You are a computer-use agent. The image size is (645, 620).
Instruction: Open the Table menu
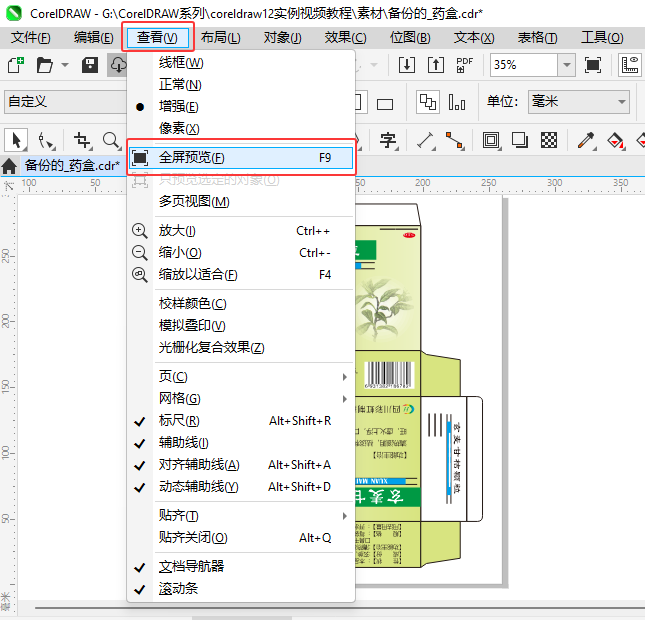537,38
